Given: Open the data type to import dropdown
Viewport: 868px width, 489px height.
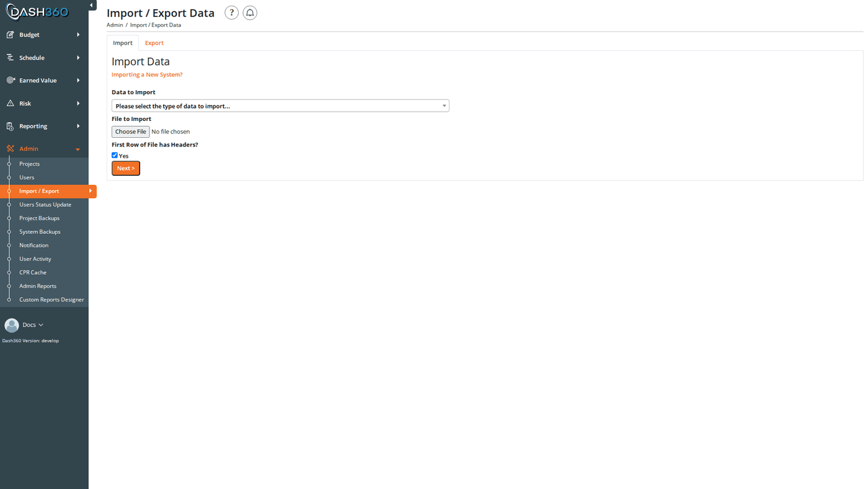Looking at the screenshot, I should click(280, 105).
